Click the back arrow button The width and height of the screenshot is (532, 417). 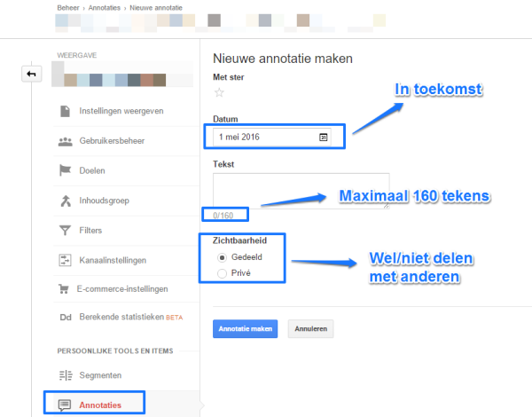pyautogui.click(x=31, y=75)
